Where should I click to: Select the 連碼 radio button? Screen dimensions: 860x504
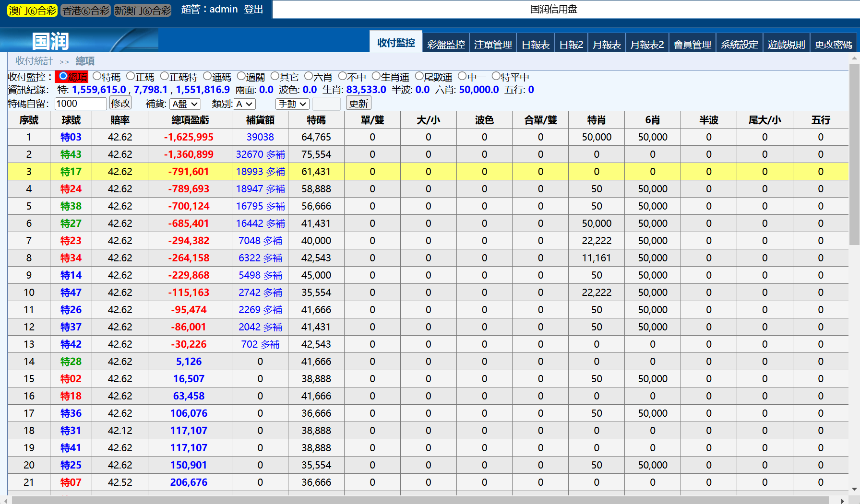[207, 76]
